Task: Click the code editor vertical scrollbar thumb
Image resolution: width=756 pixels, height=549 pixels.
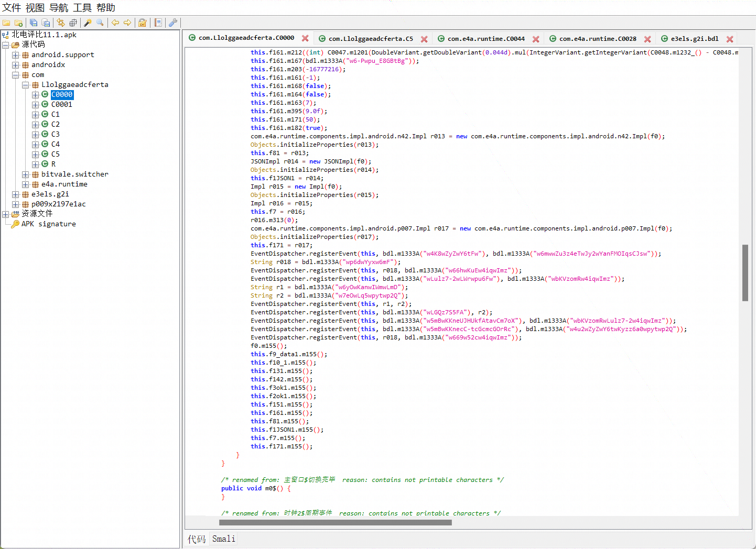Action: 745,272
